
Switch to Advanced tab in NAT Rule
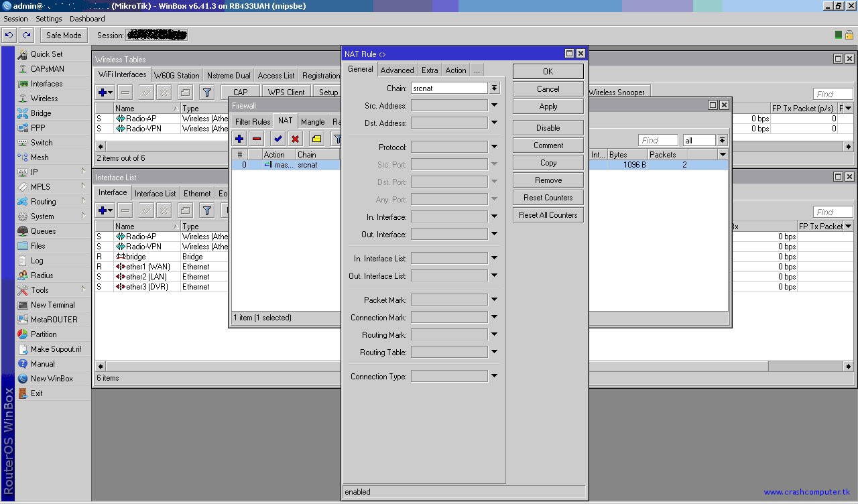pyautogui.click(x=397, y=70)
